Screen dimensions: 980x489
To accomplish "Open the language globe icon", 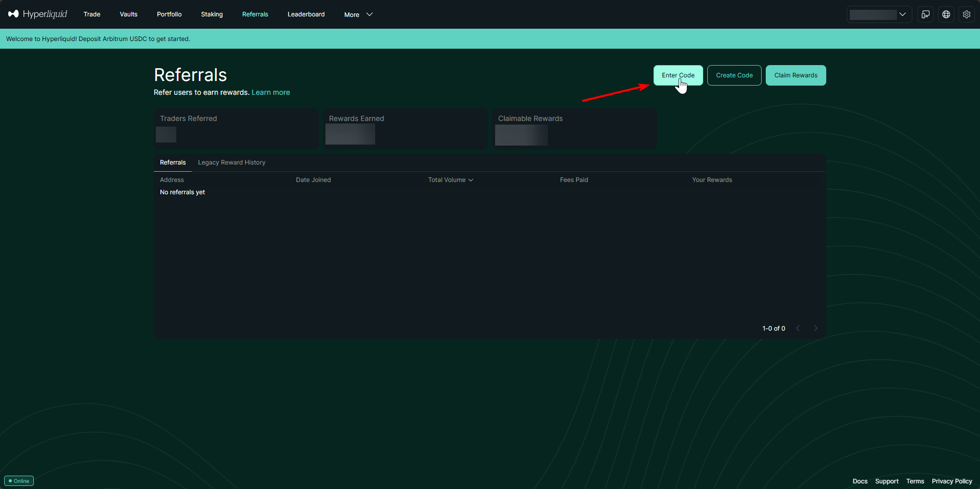I will click(x=946, y=14).
